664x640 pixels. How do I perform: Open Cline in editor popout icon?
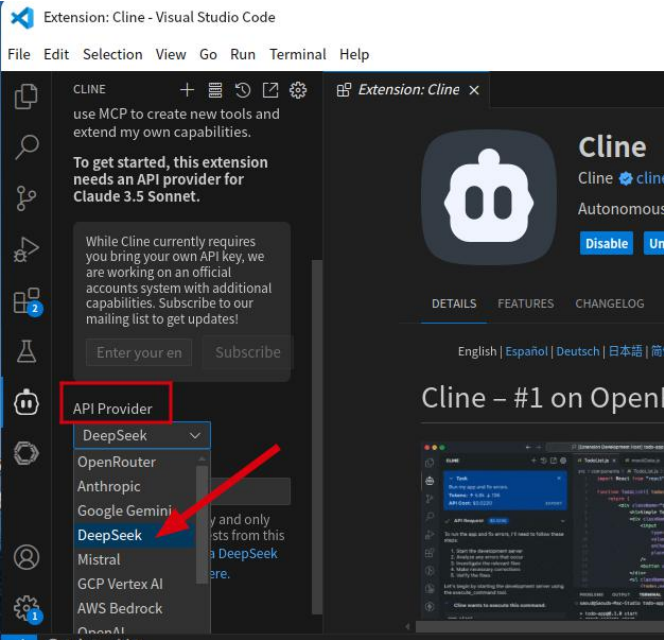[270, 90]
